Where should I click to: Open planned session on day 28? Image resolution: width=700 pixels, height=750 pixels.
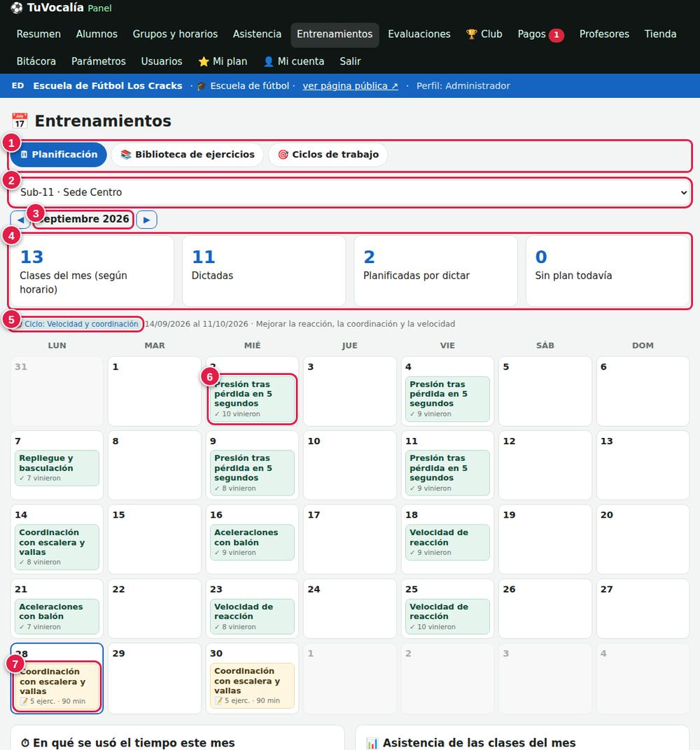pos(57,686)
